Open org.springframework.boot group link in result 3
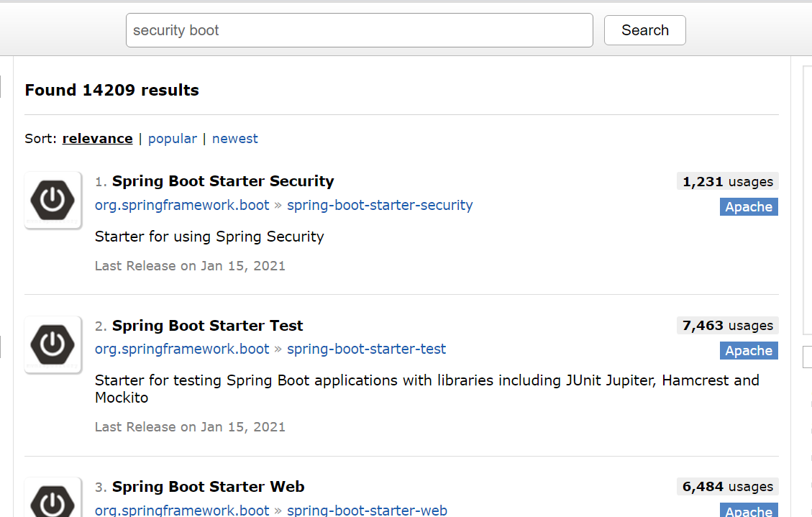The image size is (812, 517). point(182,510)
